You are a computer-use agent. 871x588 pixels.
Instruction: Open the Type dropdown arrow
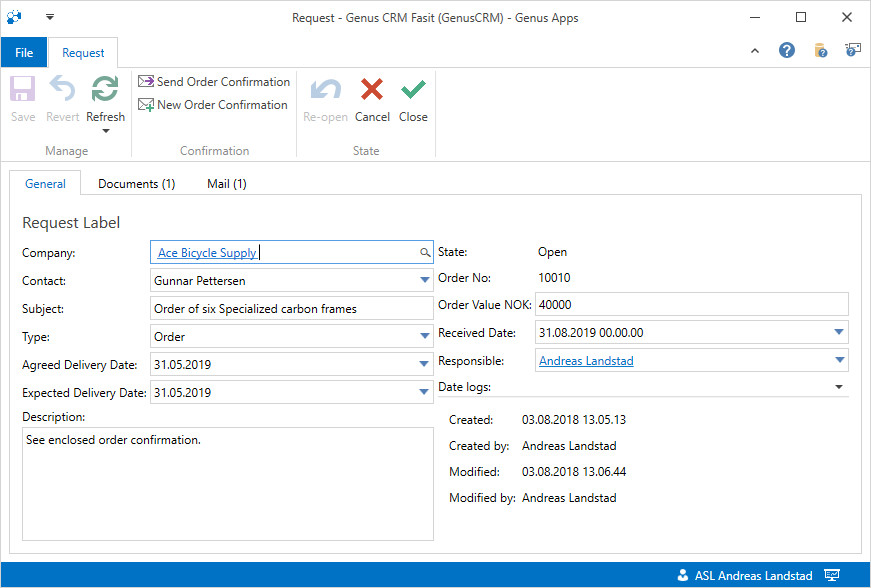coord(424,336)
